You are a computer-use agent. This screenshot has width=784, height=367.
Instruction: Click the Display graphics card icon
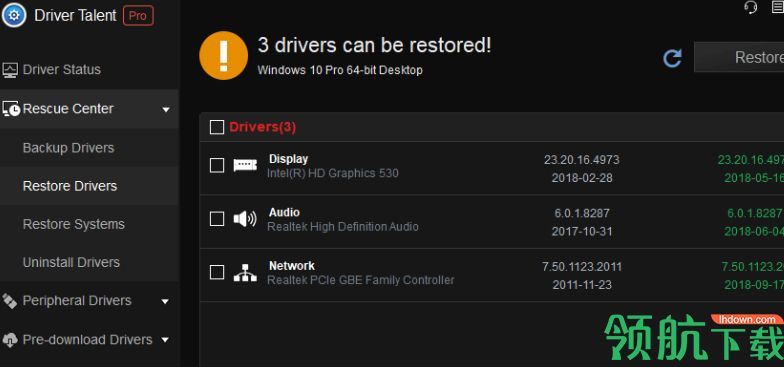(x=245, y=166)
